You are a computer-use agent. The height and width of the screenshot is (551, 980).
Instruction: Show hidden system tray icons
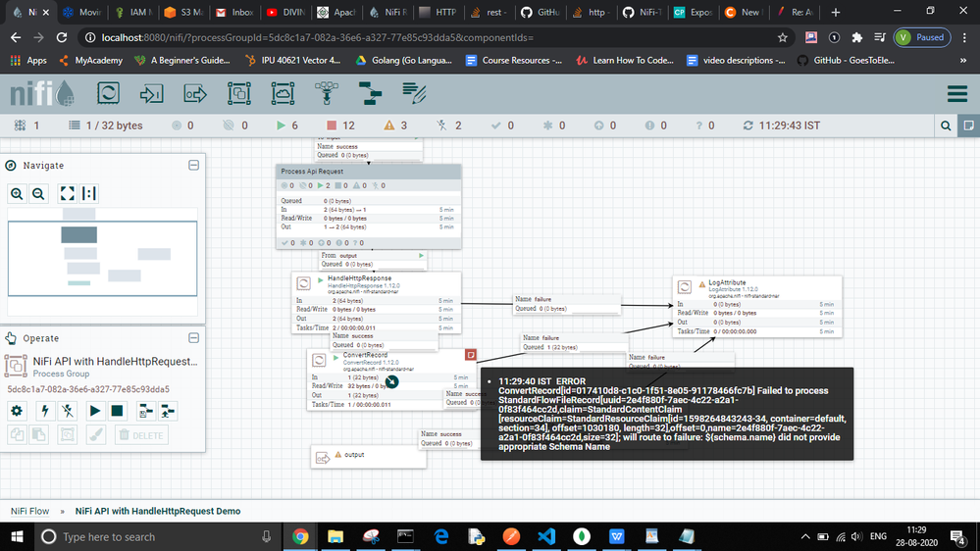click(805, 536)
